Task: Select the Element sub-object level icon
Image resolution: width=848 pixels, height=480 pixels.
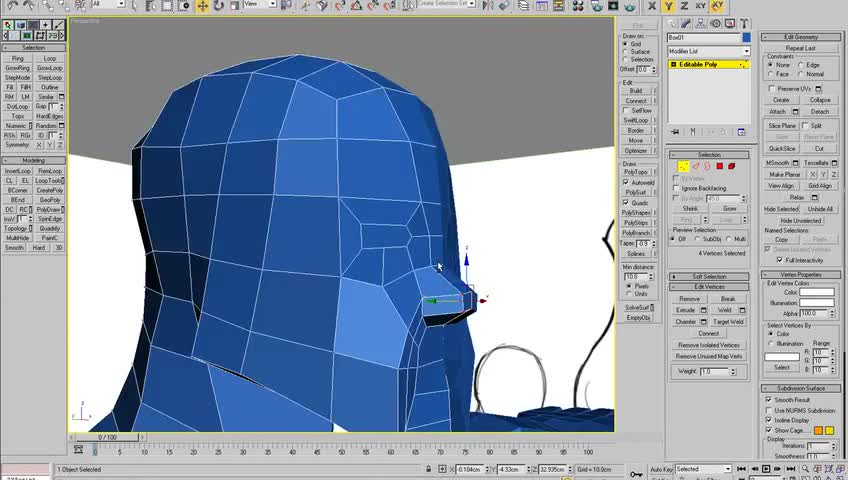Action: coord(731,166)
